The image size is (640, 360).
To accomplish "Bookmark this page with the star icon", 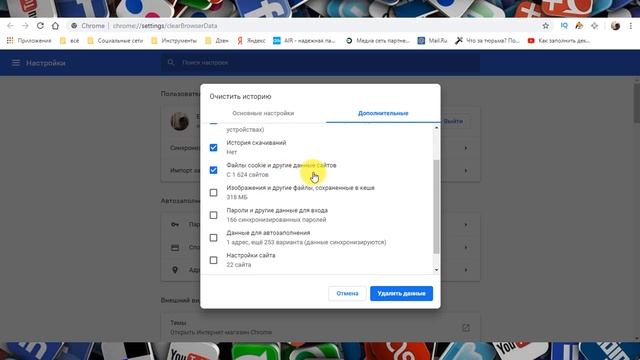I will [546, 26].
